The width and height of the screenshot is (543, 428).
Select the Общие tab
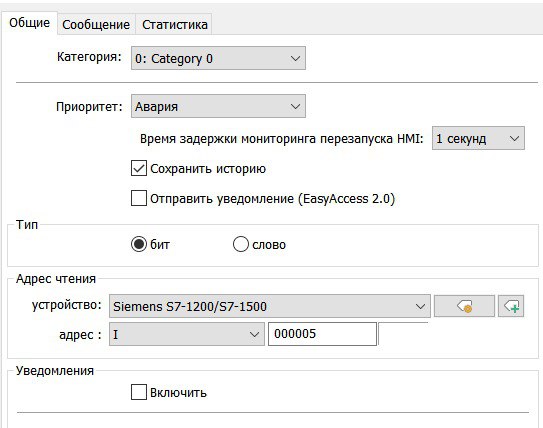tap(29, 23)
